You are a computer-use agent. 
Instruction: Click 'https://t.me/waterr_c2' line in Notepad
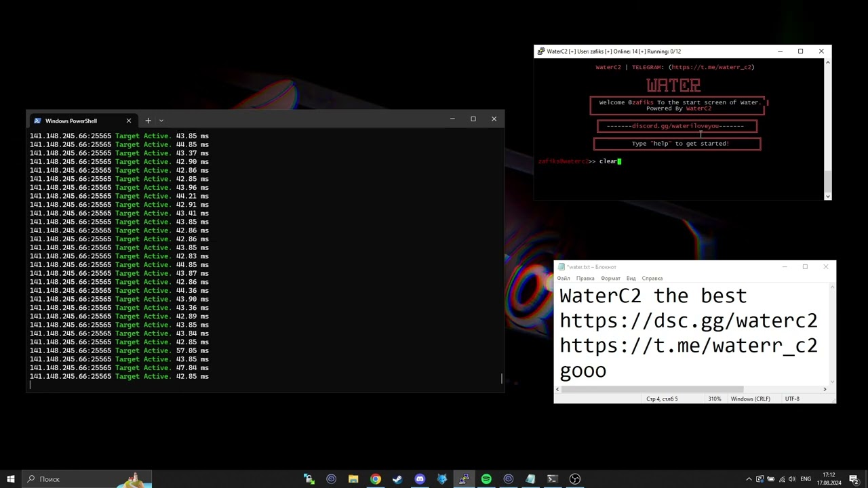pos(688,346)
